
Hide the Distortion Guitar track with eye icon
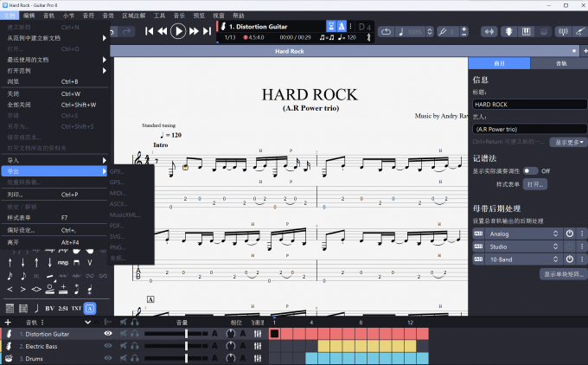click(108, 333)
